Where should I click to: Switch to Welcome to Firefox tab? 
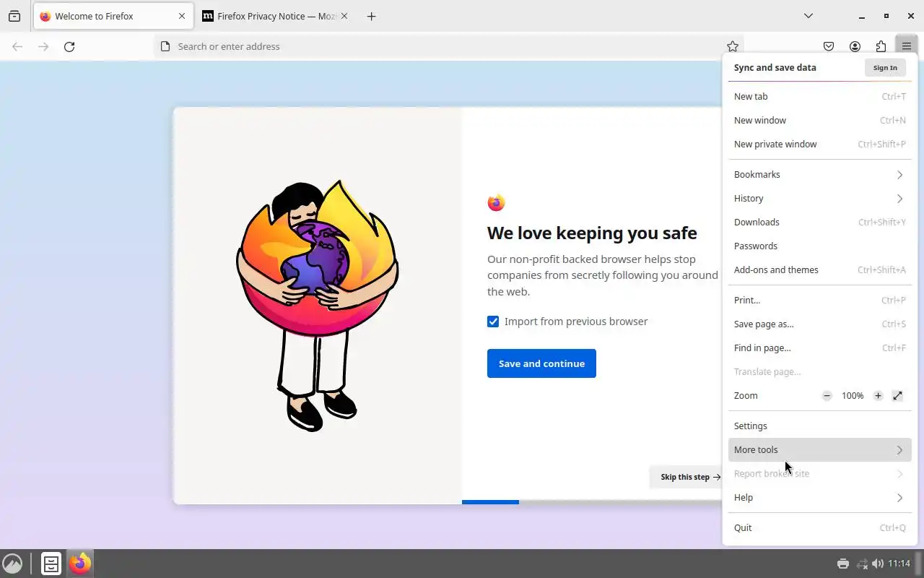(x=112, y=16)
